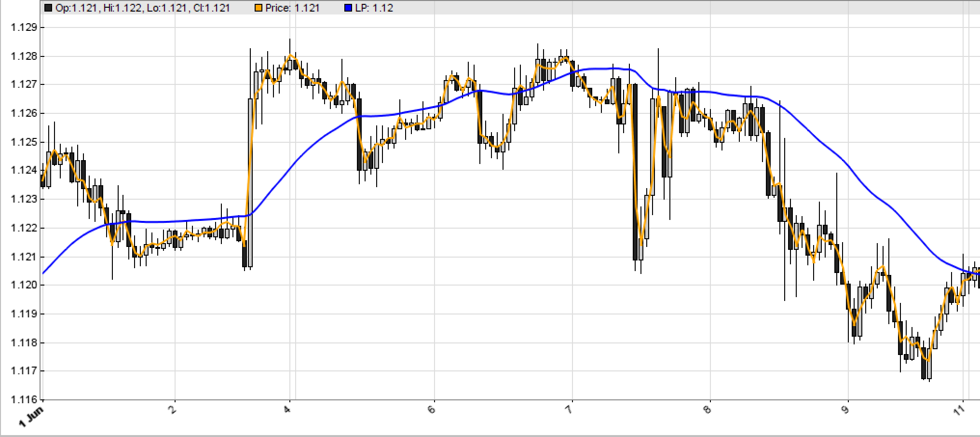Click the '11' date axis label
This screenshot has width=980, height=437.
(958, 410)
